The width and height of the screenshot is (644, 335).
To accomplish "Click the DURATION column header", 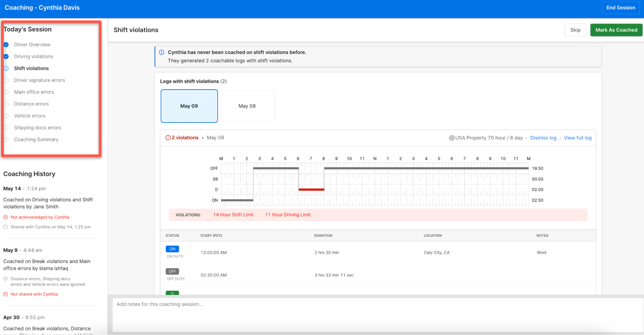I will pyautogui.click(x=323, y=236).
